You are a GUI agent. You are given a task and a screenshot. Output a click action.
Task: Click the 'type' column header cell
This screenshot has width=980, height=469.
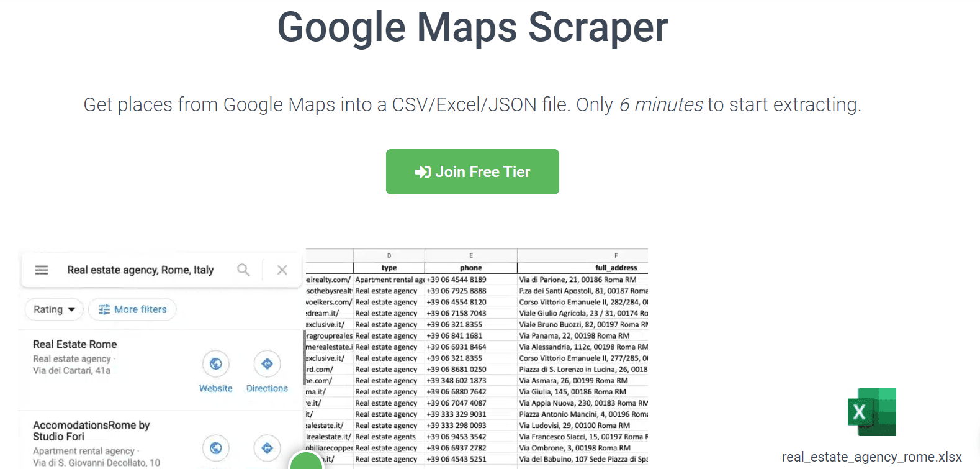pos(389,268)
